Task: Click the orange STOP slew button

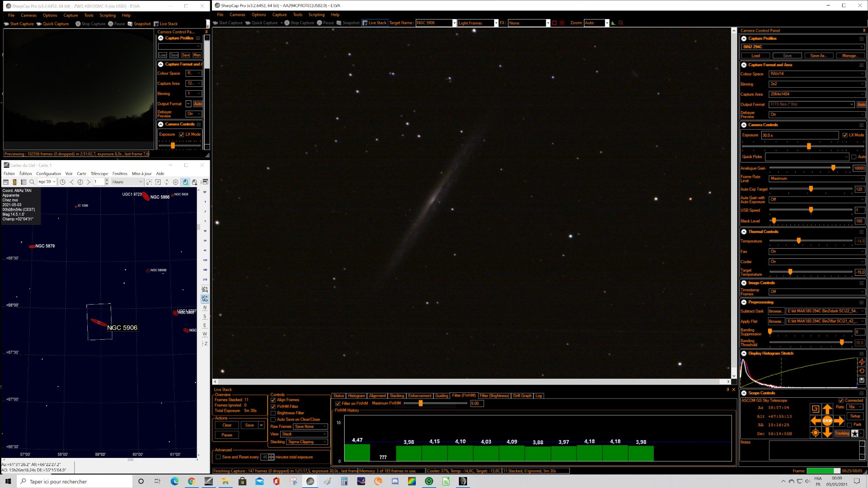Action: pos(827,421)
